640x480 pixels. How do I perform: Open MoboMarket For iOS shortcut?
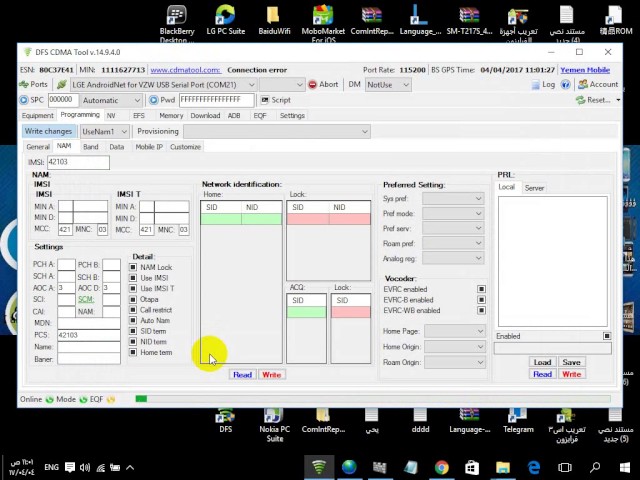323,24
